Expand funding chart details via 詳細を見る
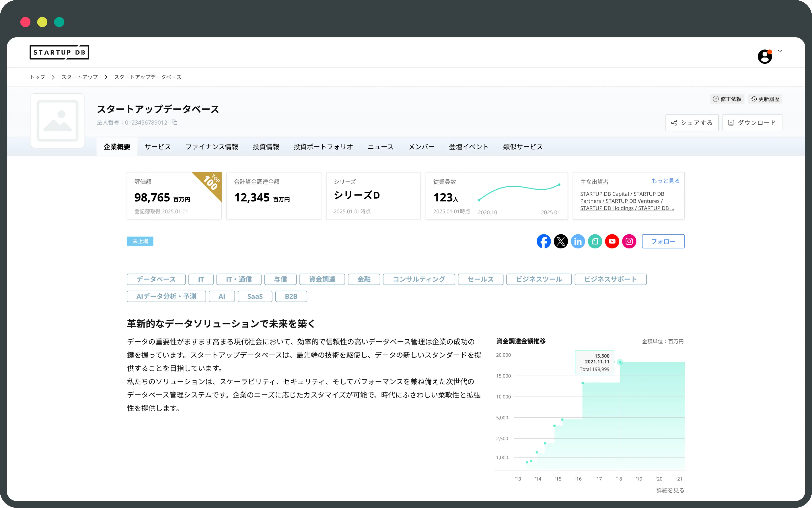This screenshot has width=812, height=508. pos(670,490)
